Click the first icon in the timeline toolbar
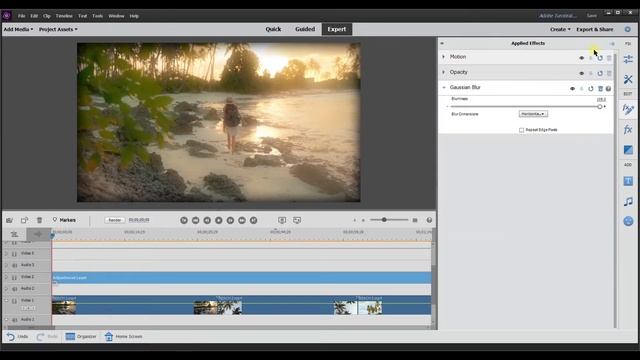Image resolution: width=640 pixels, height=360 pixels. [x=9, y=220]
